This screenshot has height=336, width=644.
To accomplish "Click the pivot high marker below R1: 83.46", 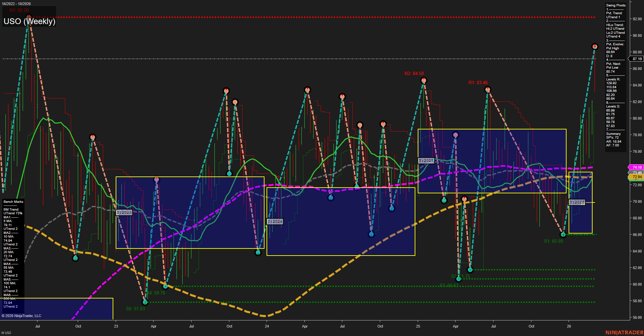I will 488,89.
